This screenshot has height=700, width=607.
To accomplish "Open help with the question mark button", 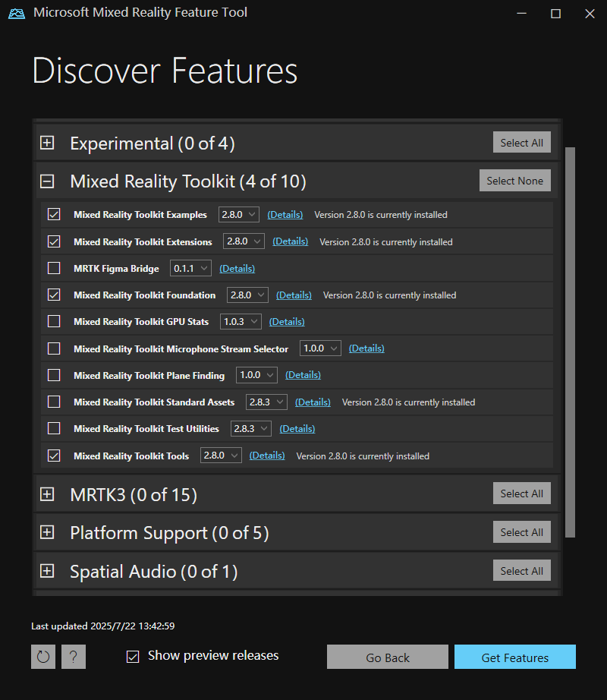I will pos(74,656).
